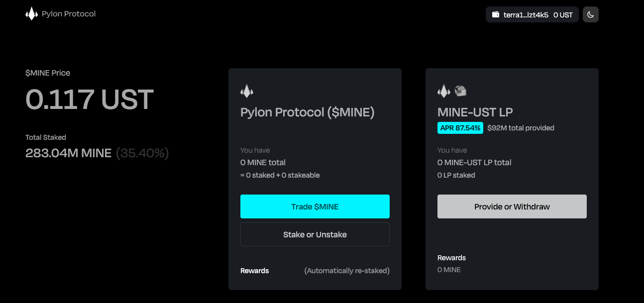Click the Stake or Unstake button

coord(315,234)
